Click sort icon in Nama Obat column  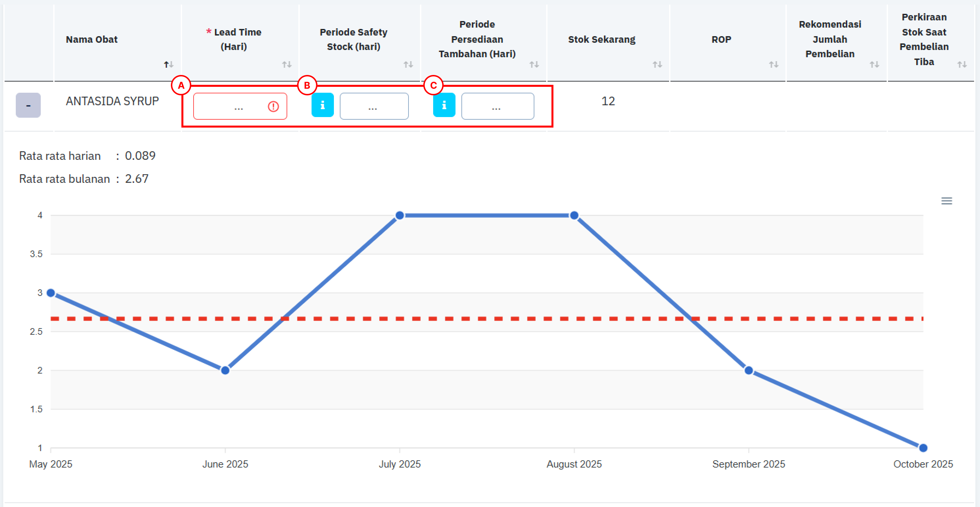click(169, 64)
